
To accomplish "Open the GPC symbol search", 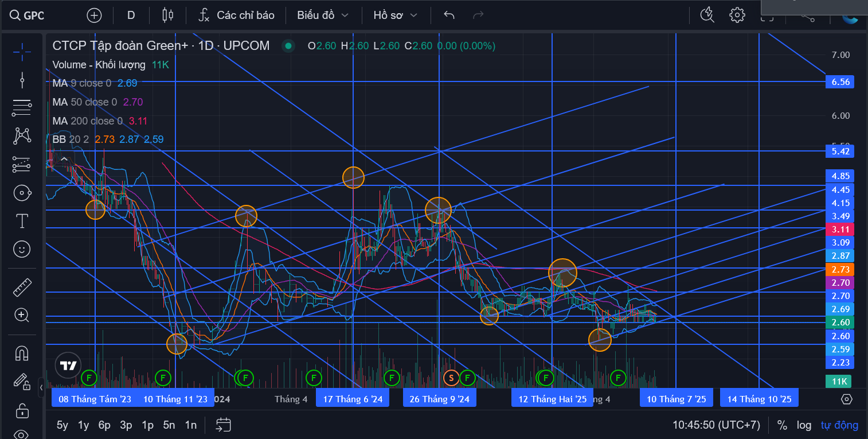I will tap(27, 15).
